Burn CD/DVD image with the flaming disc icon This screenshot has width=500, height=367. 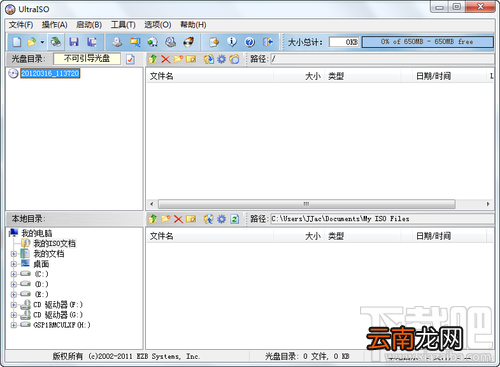pos(189,42)
